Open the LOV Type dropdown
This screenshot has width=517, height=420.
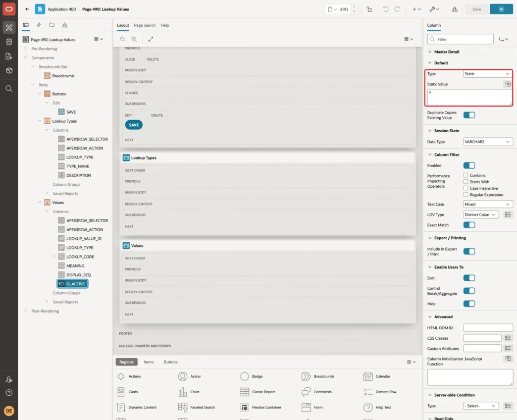tap(481, 215)
